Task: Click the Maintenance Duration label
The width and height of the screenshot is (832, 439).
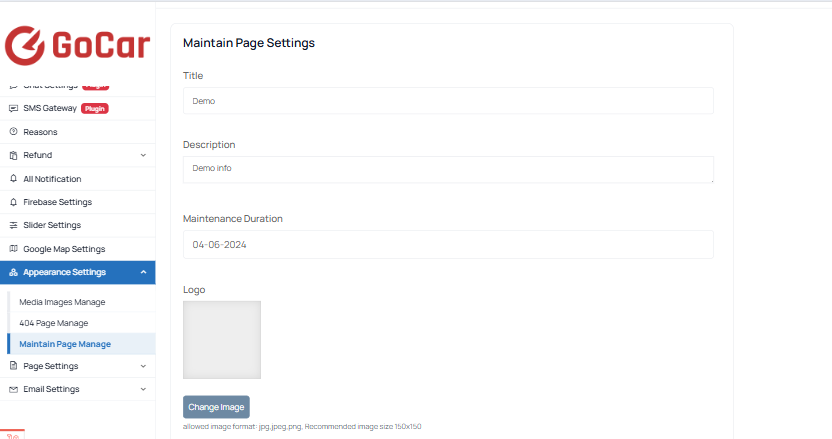Action: [x=232, y=219]
